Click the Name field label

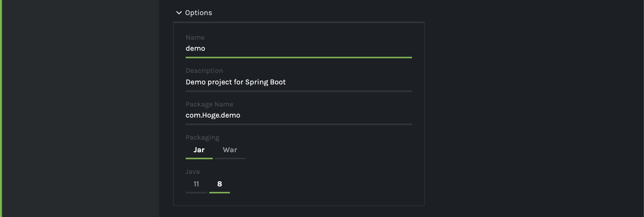[195, 37]
